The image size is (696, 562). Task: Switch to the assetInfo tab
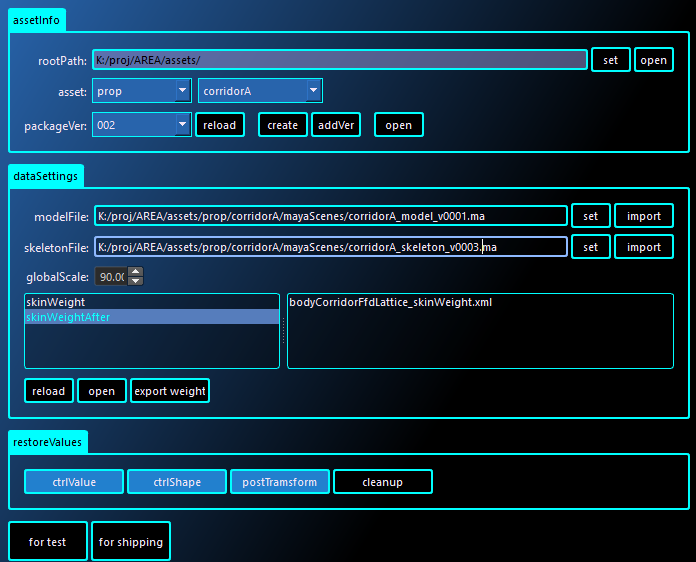(37, 18)
